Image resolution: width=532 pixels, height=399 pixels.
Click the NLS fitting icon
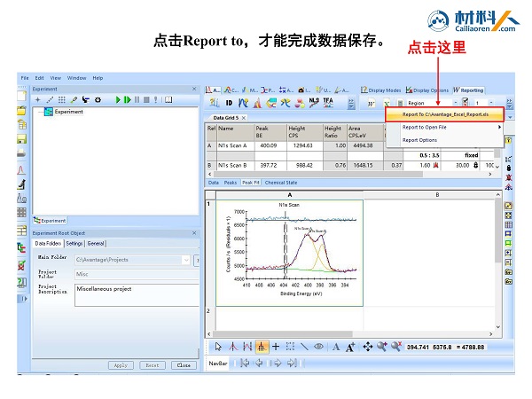pos(314,103)
